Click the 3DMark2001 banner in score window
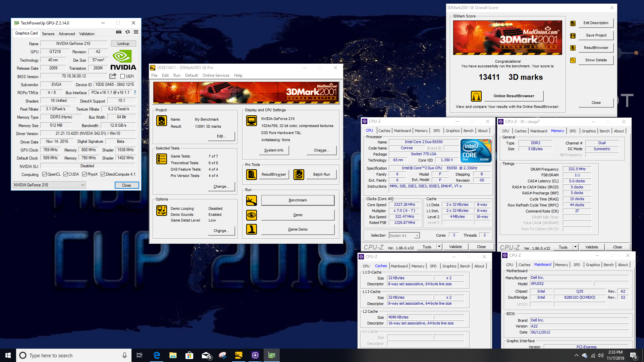The height and width of the screenshot is (362, 644). pyautogui.click(x=507, y=38)
